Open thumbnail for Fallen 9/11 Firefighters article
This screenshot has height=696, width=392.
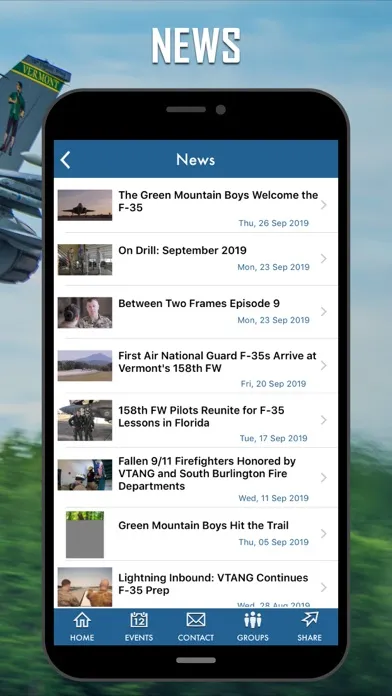[x=85, y=475]
